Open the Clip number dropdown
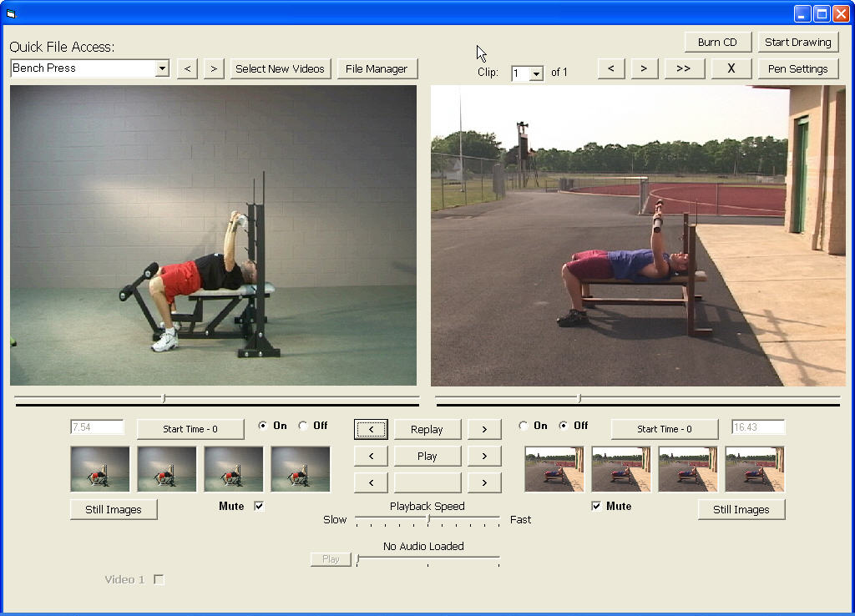This screenshot has width=855, height=616. [536, 74]
